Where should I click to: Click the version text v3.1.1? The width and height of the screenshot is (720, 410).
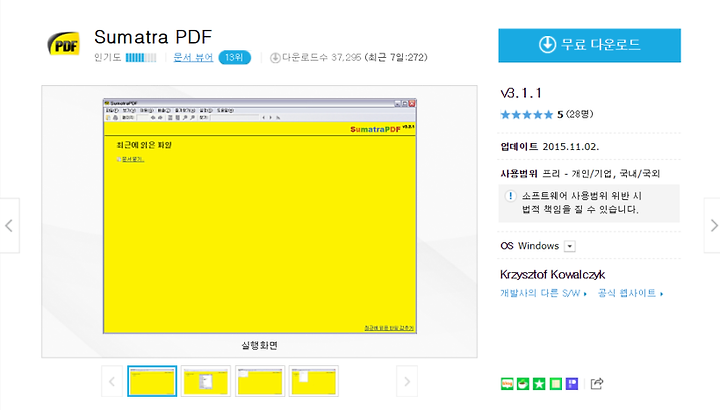click(x=521, y=93)
